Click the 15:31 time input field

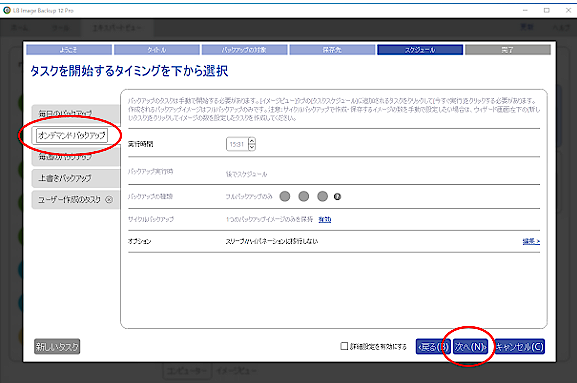click(x=237, y=144)
